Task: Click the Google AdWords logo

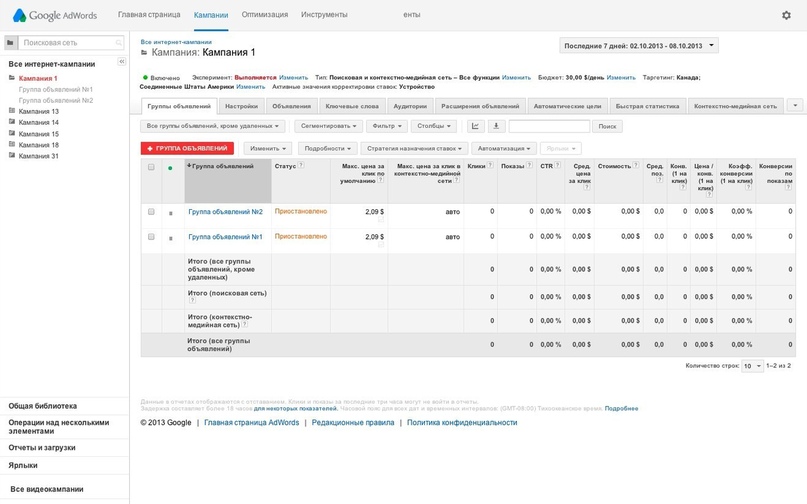Action: (x=55, y=15)
